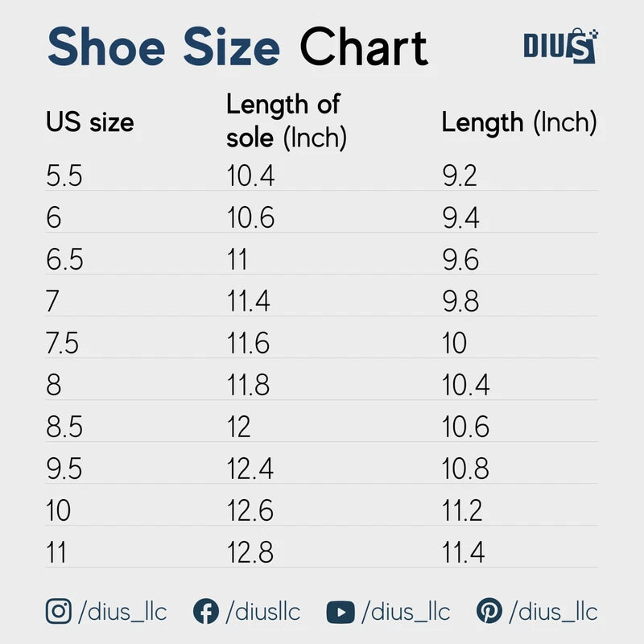
Task: Select the Length of sole column header
Action: point(286,121)
